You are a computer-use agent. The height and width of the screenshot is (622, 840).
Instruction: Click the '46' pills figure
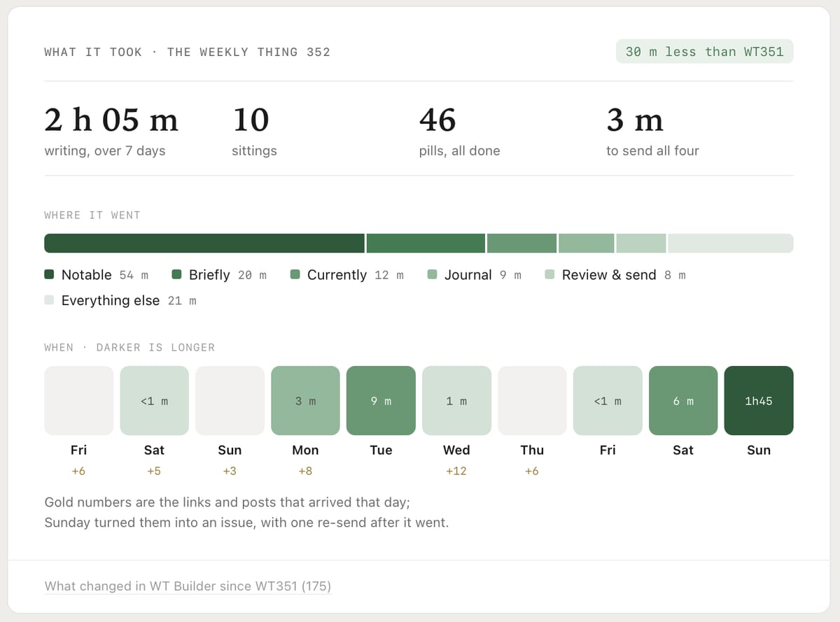[437, 120]
